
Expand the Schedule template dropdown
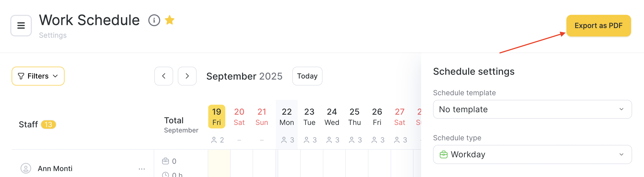click(x=532, y=109)
